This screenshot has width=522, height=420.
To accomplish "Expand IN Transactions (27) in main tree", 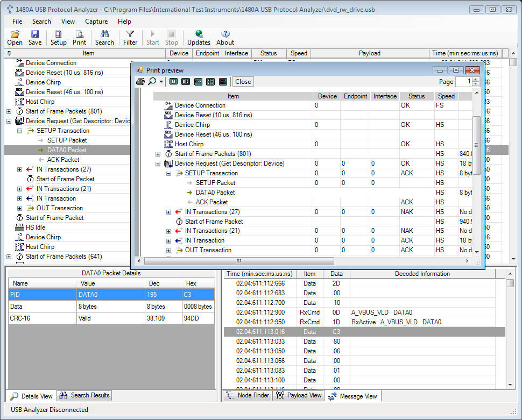I will 19,170.
